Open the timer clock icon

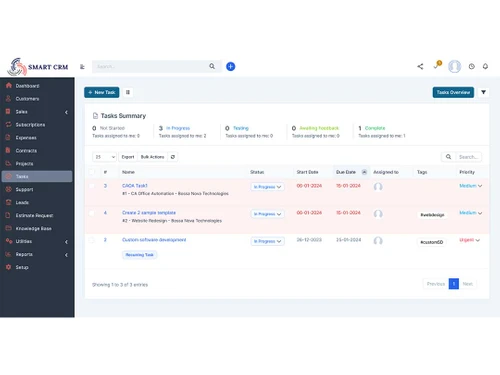(x=471, y=66)
